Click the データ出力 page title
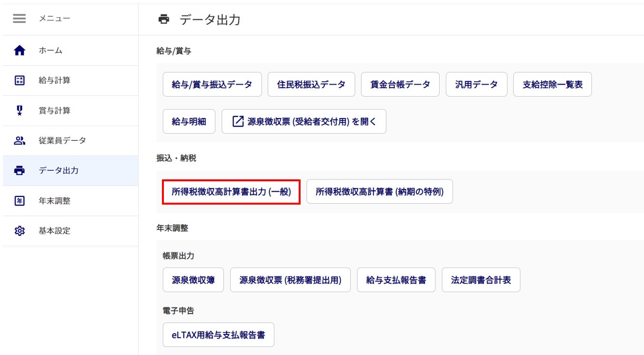This screenshot has height=355, width=644. [x=210, y=20]
